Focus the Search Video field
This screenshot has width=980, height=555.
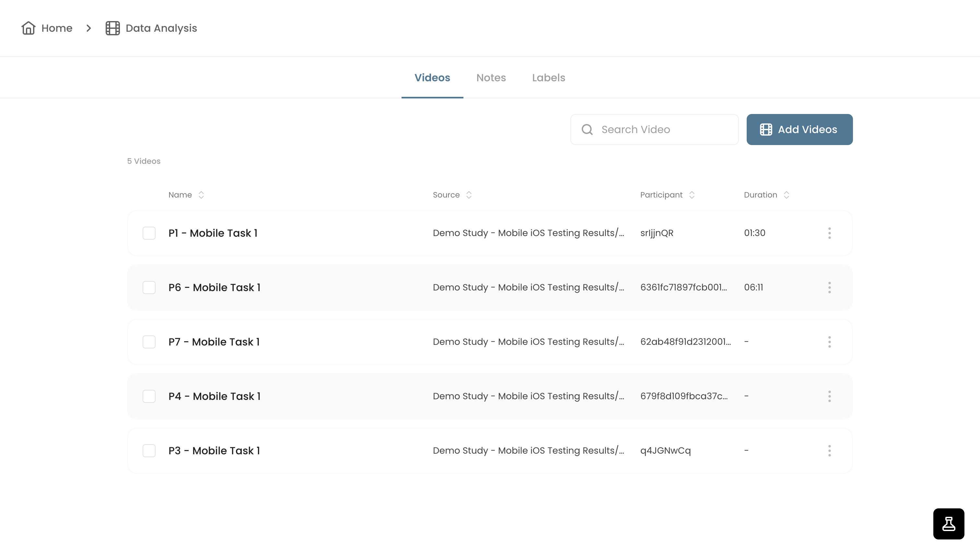(654, 130)
